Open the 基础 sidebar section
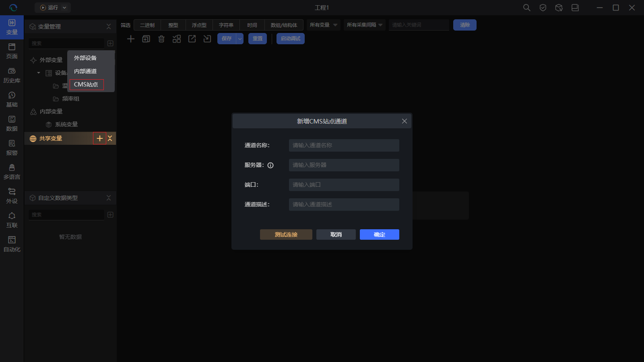Viewport: 644px width, 362px height. [12, 100]
